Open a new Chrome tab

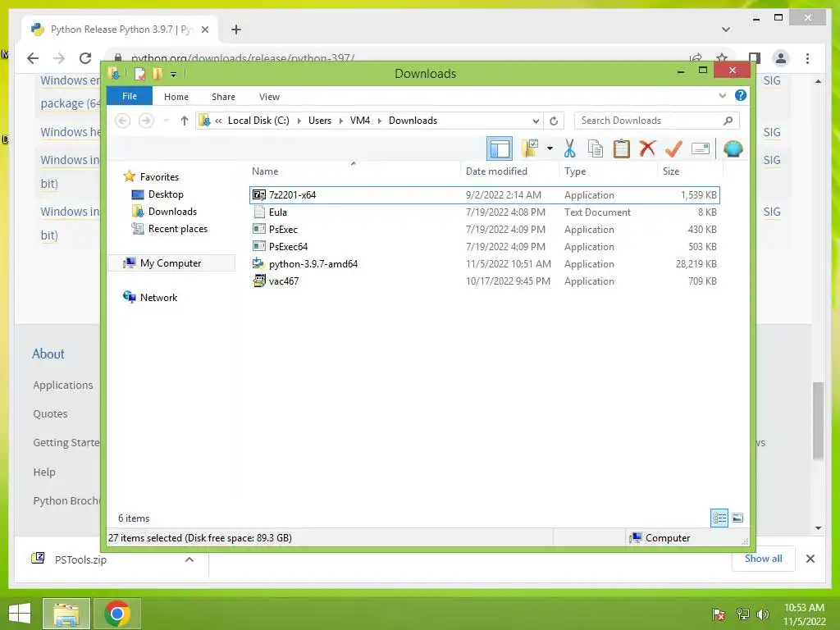(x=236, y=30)
